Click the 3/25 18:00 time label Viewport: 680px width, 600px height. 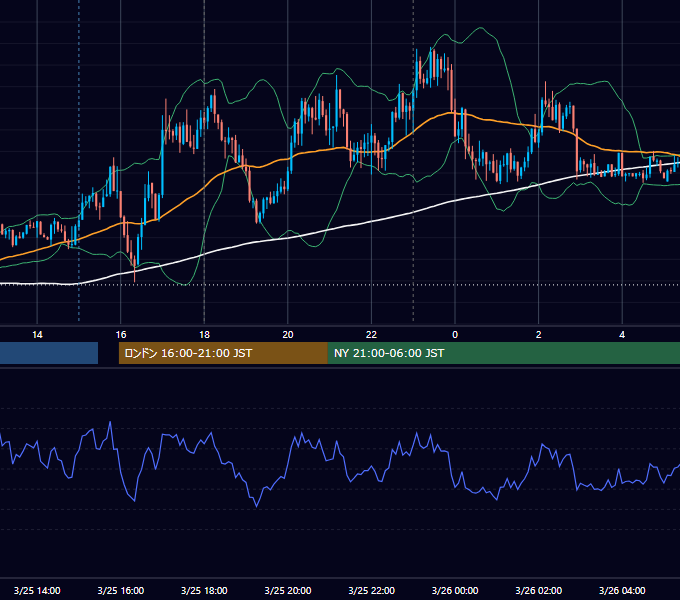[x=204, y=590]
